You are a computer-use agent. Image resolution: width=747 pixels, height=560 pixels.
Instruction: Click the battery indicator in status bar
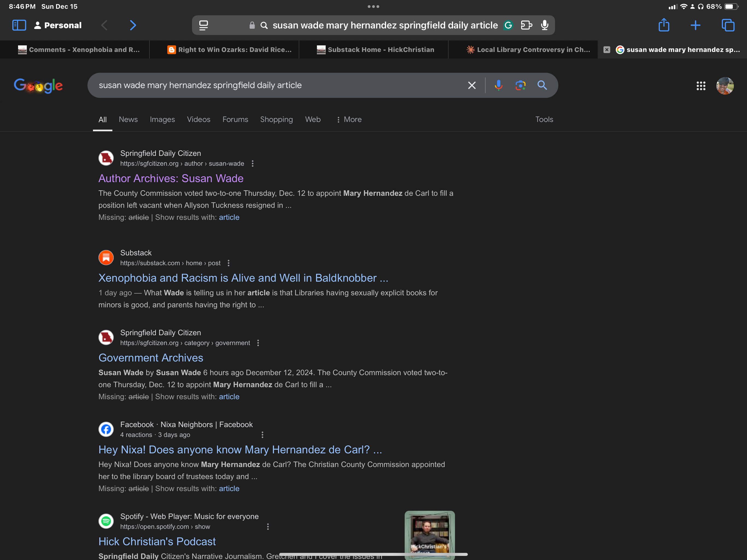coord(731,6)
